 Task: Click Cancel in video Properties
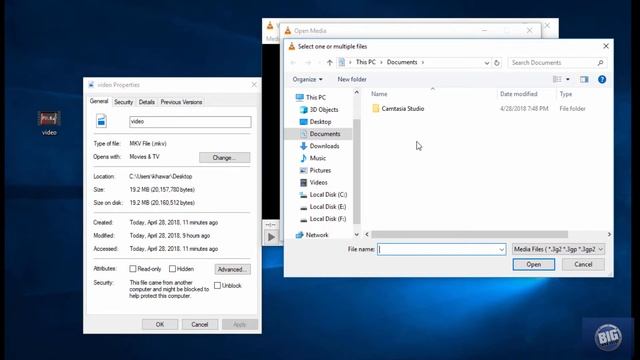[x=200, y=324]
